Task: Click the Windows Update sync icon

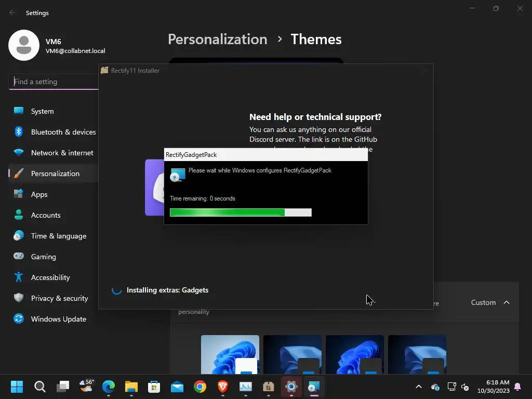Action: [19, 318]
